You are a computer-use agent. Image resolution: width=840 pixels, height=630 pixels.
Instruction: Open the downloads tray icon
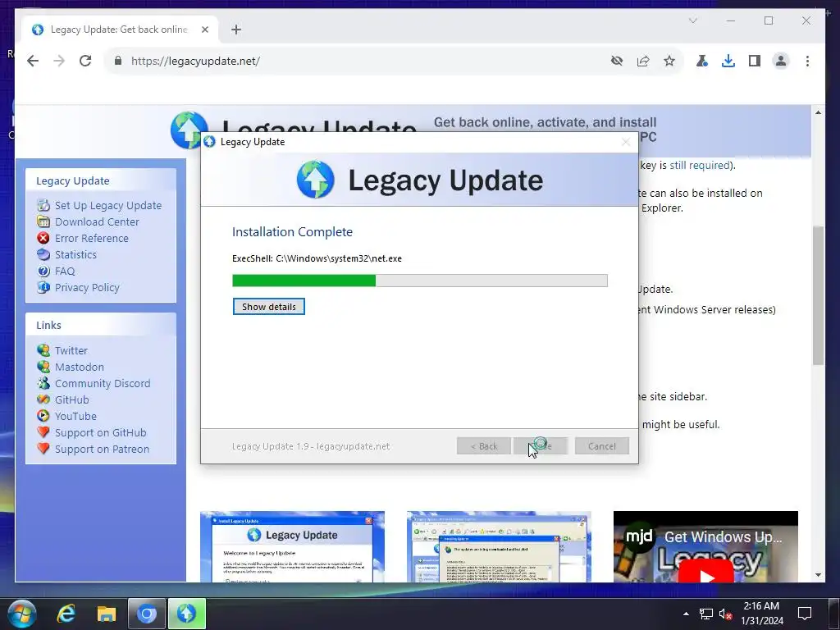728,61
